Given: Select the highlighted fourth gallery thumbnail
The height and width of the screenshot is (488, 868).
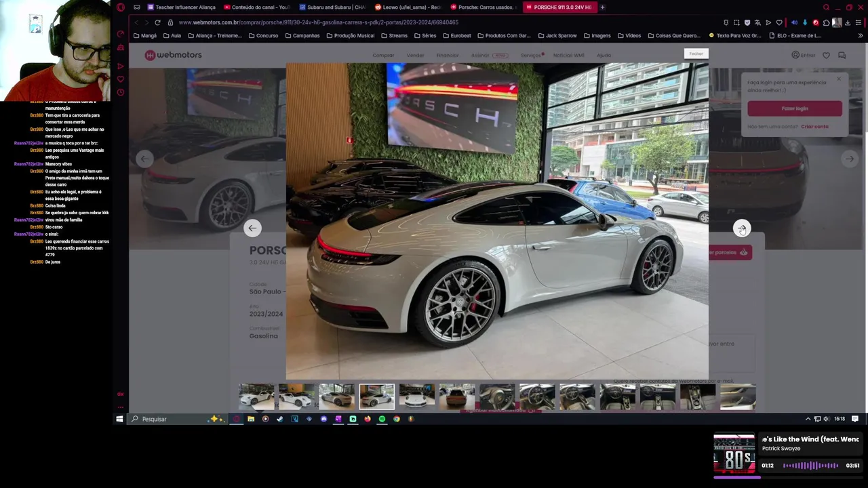Looking at the screenshot, I should (x=376, y=396).
